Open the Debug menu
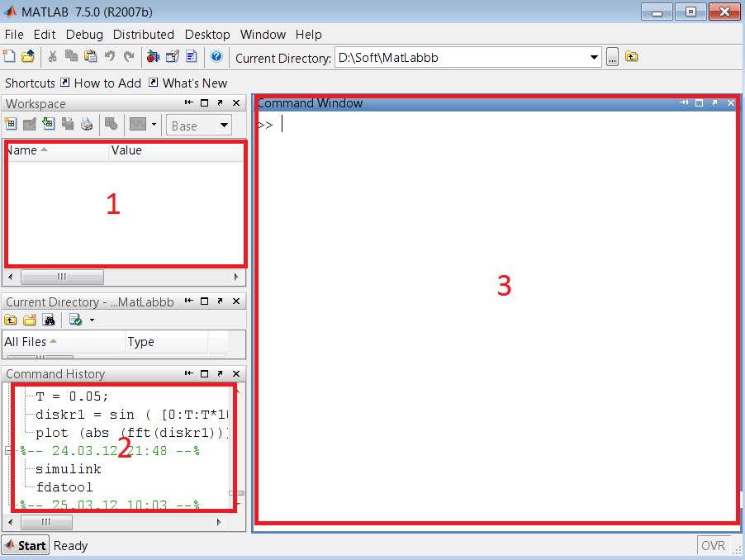 [x=84, y=35]
